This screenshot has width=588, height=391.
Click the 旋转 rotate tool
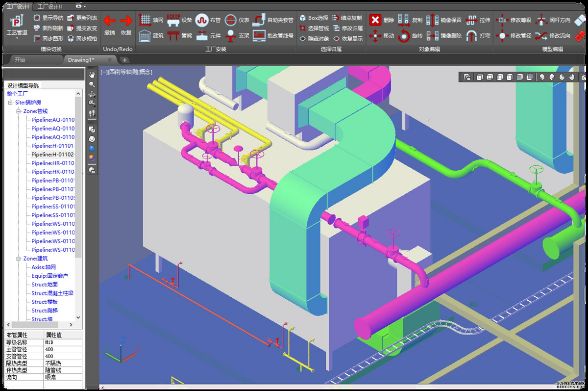(410, 35)
